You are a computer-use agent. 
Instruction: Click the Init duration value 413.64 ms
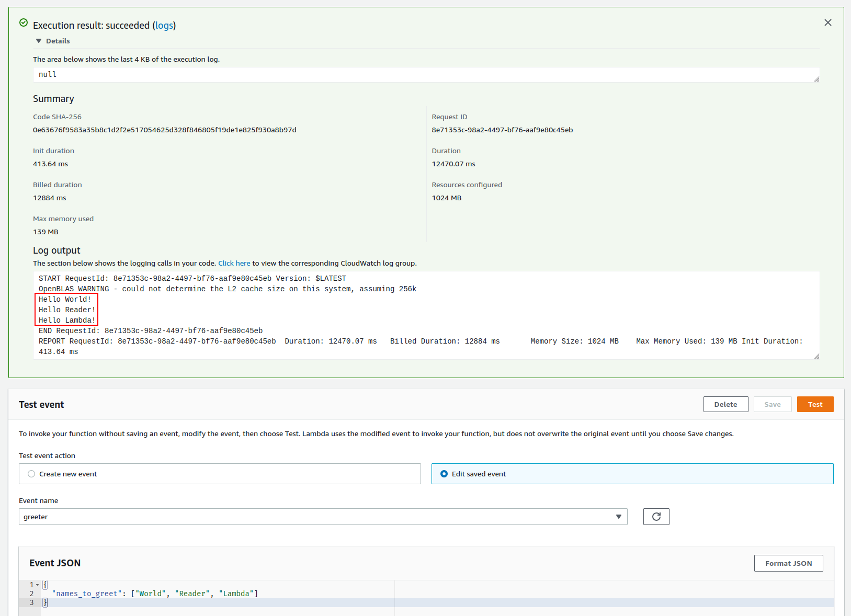tap(50, 164)
